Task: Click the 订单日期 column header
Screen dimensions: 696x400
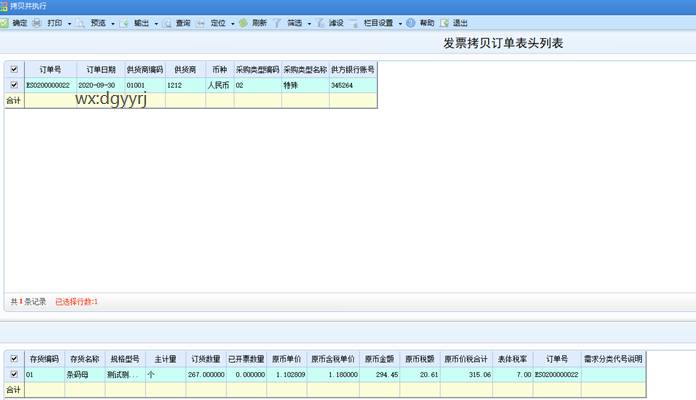Action: point(100,70)
